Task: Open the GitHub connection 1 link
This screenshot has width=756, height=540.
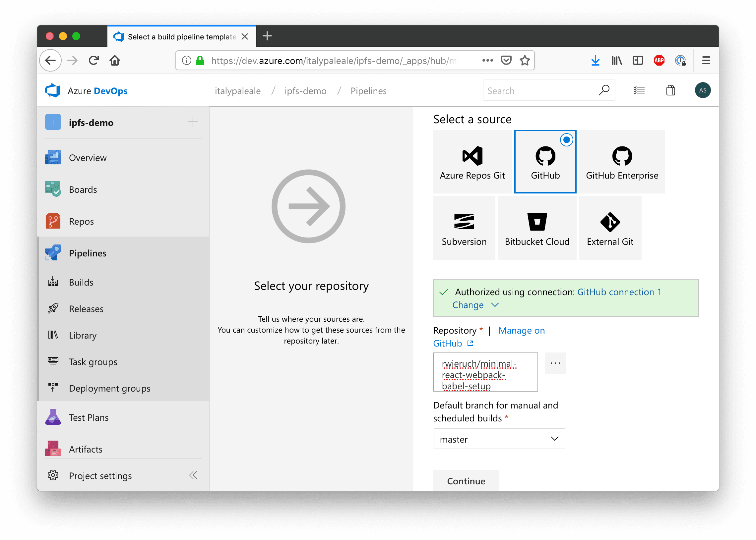Action: (619, 292)
